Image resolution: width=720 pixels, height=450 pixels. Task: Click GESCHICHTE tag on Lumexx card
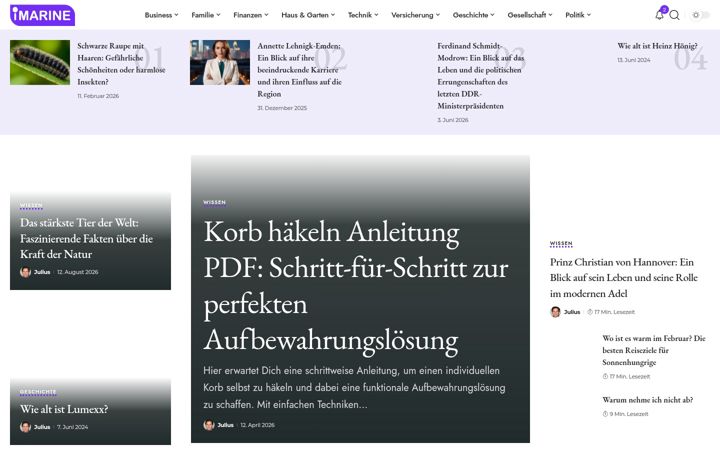pyautogui.click(x=38, y=392)
